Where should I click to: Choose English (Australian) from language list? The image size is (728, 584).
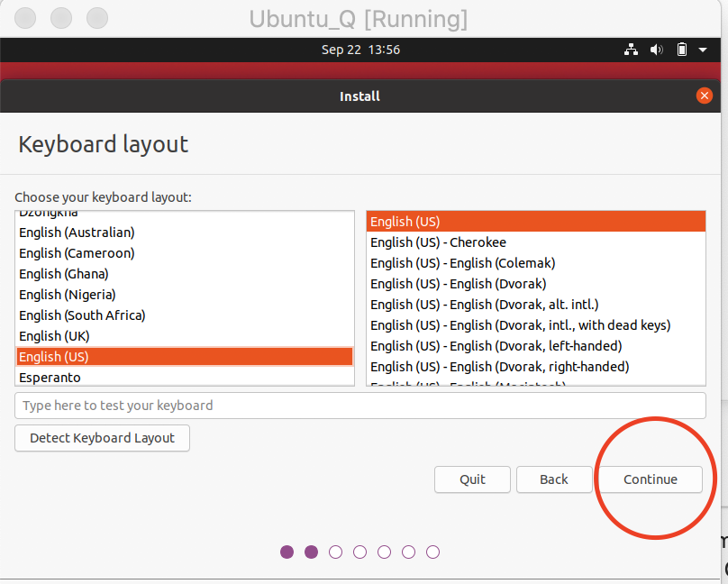pos(77,233)
